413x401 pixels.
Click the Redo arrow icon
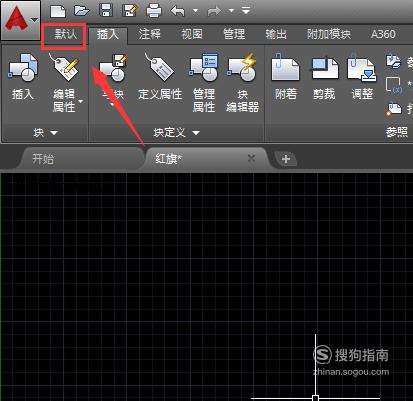[214, 11]
